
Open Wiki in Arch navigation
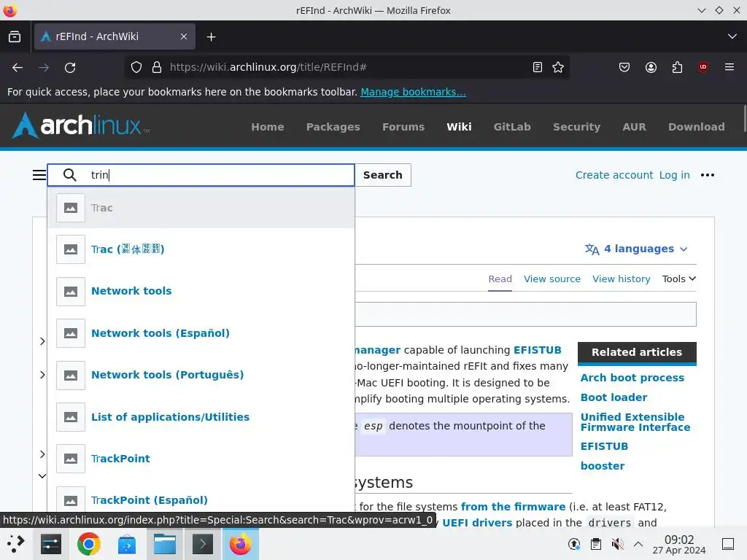(x=459, y=127)
